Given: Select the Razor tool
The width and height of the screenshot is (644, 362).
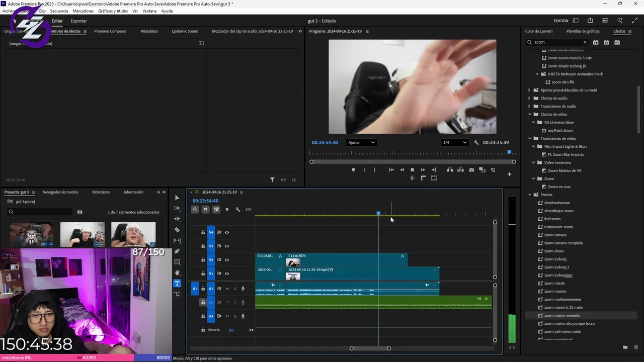Looking at the screenshot, I should pos(177,230).
